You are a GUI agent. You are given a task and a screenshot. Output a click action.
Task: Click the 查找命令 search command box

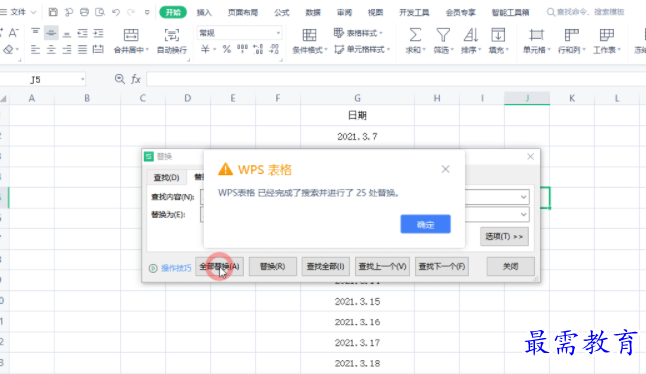pos(585,12)
